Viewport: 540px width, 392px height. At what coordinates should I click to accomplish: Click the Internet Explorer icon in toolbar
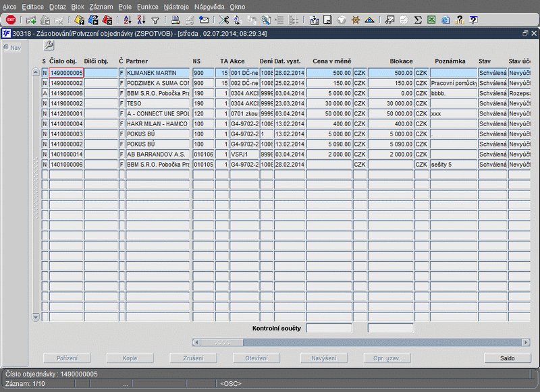pos(446,20)
